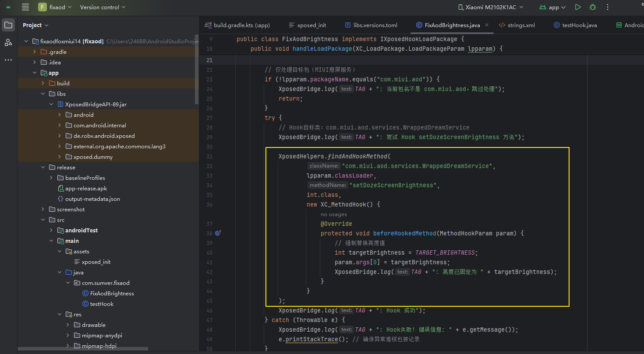Open the app run configuration dropdown

pos(553,7)
